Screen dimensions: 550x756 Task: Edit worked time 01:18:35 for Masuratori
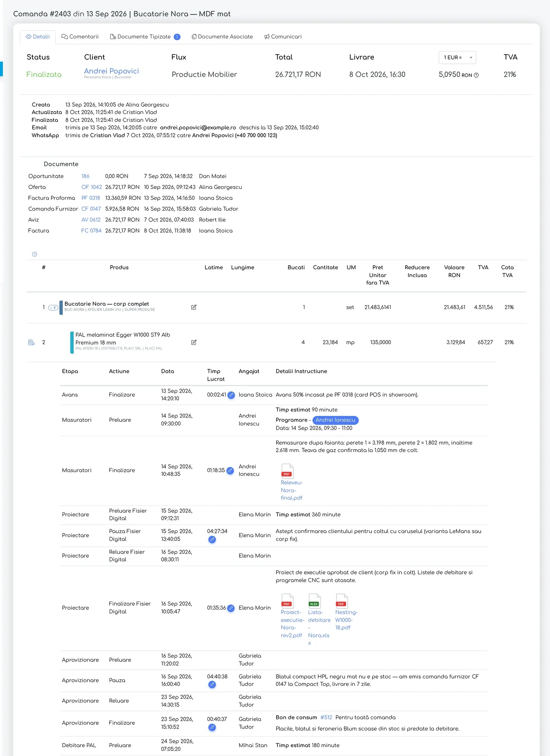click(230, 470)
